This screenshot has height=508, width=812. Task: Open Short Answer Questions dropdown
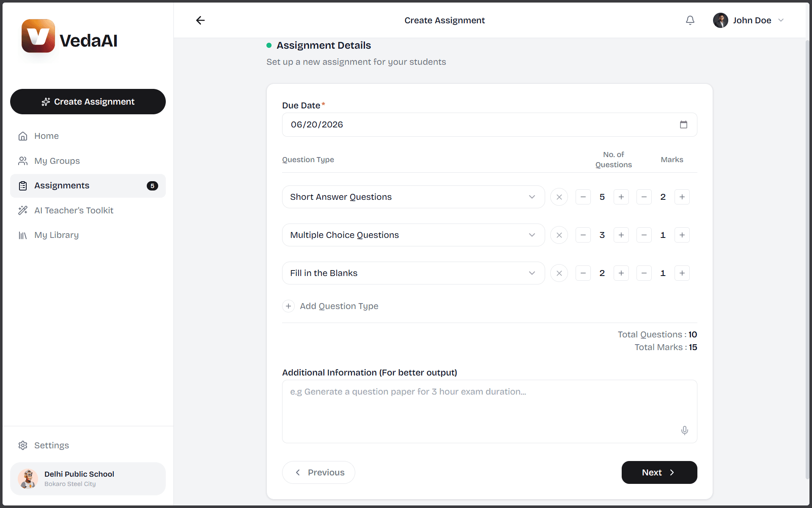coord(413,197)
